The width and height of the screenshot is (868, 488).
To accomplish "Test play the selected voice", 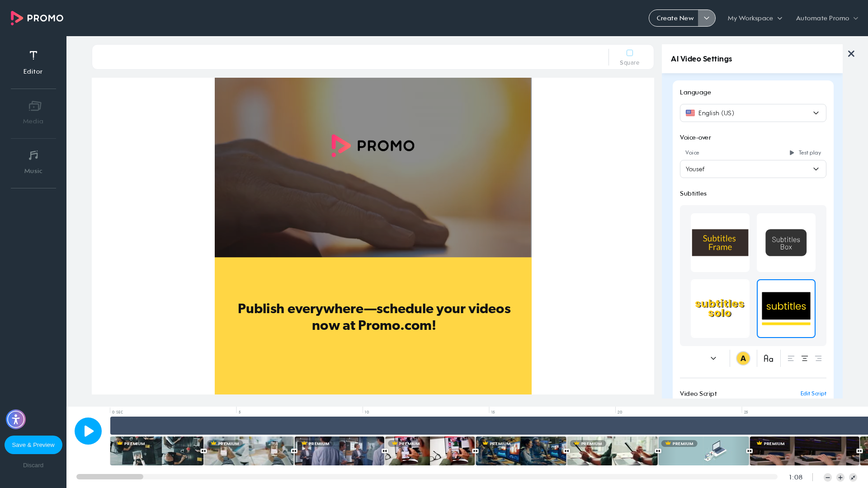I will (x=805, y=153).
